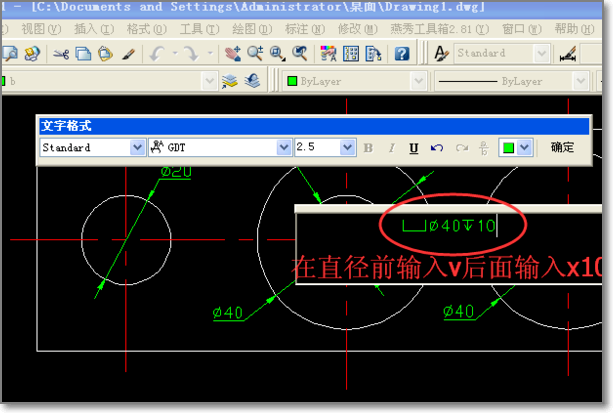Open the 窗口 menu
Screen dimensions: 613x413
click(x=522, y=29)
